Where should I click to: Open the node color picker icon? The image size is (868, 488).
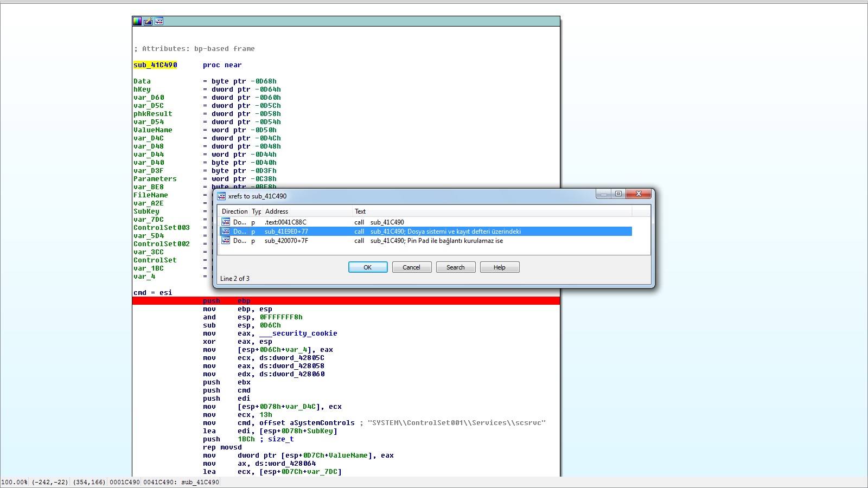pyautogui.click(x=137, y=21)
